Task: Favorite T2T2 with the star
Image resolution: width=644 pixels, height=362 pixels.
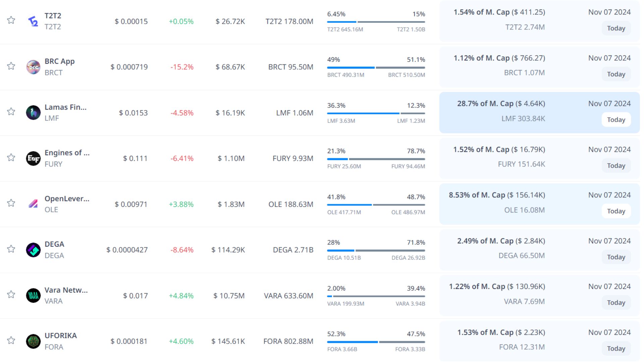Action: point(11,20)
